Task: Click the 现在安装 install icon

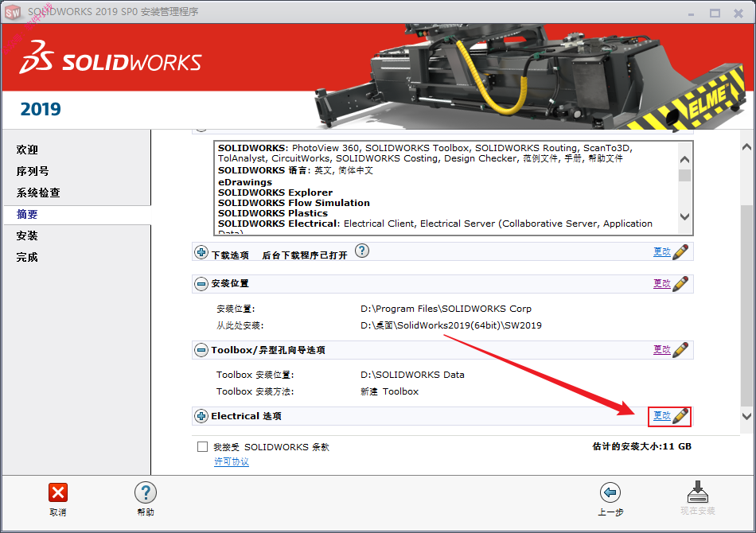Action: click(697, 492)
